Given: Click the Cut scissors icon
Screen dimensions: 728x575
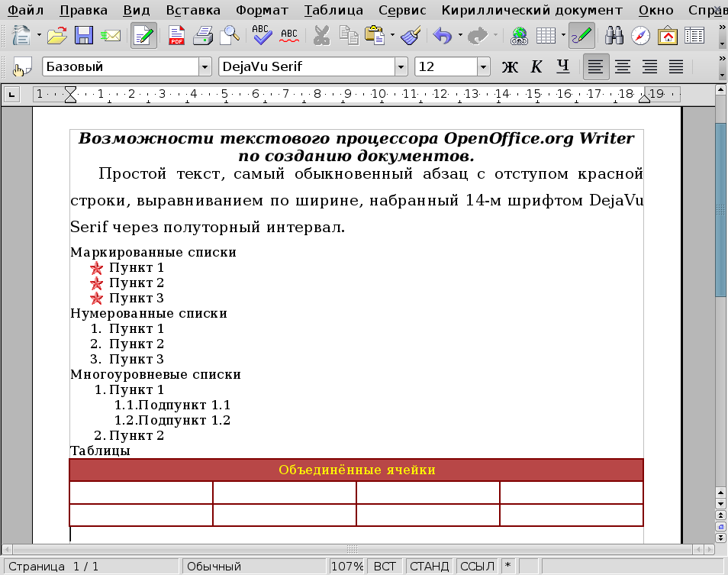Looking at the screenshot, I should coord(322,36).
